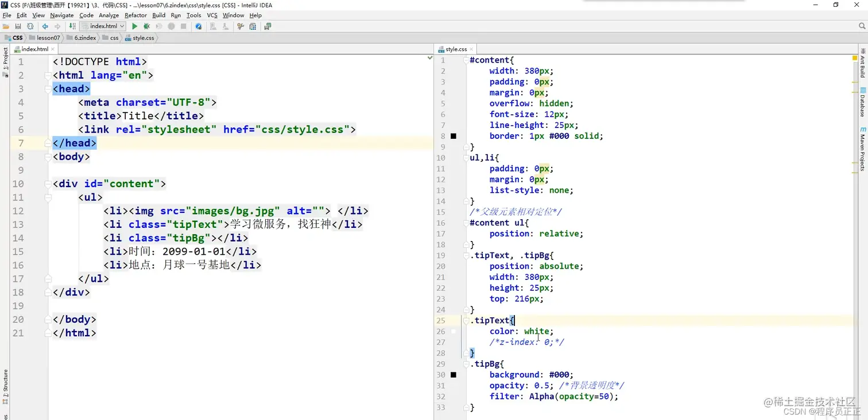Collapse the .tipText, .tipBg rule at line 19

[x=466, y=255]
